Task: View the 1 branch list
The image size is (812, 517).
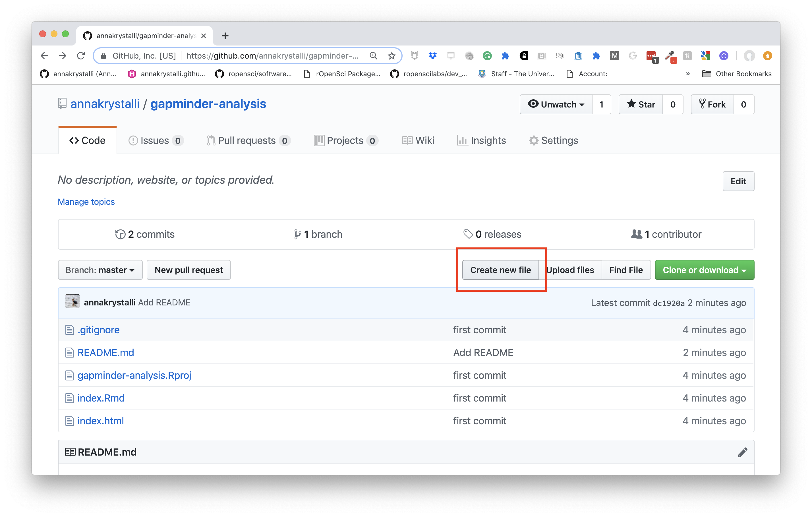Action: [318, 234]
